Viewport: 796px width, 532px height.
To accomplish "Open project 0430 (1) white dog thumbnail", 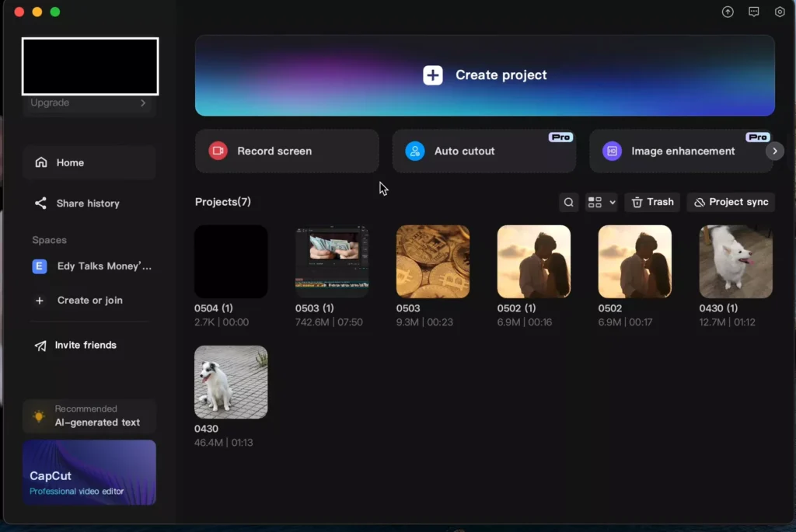I will pos(736,262).
